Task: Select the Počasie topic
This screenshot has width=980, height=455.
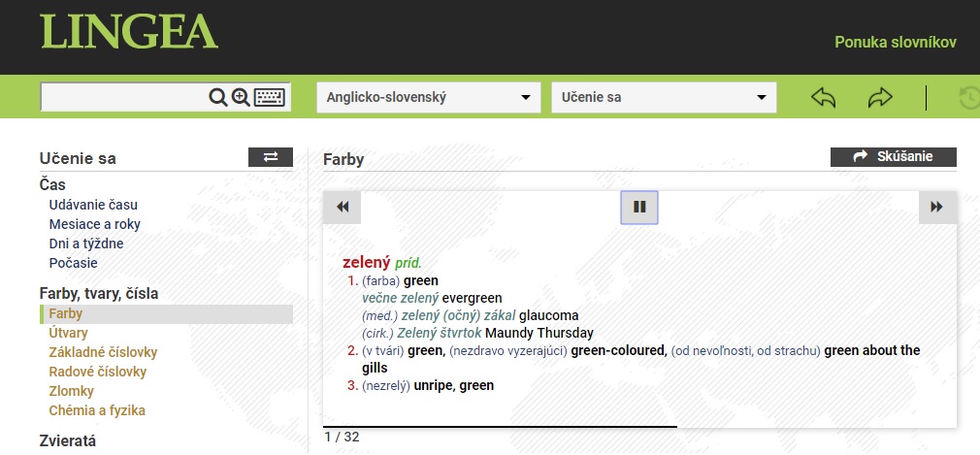Action: coord(73,263)
